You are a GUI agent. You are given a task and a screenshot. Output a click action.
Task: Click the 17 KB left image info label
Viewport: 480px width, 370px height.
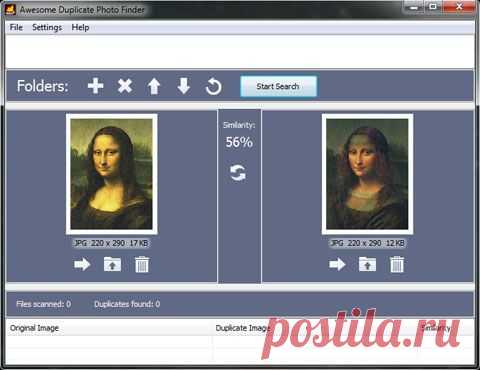point(111,243)
